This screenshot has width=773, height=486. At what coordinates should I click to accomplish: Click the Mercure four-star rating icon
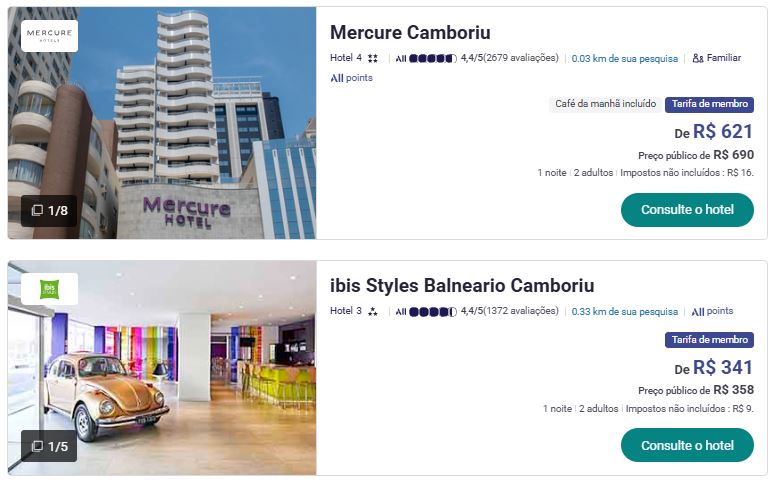(373, 59)
